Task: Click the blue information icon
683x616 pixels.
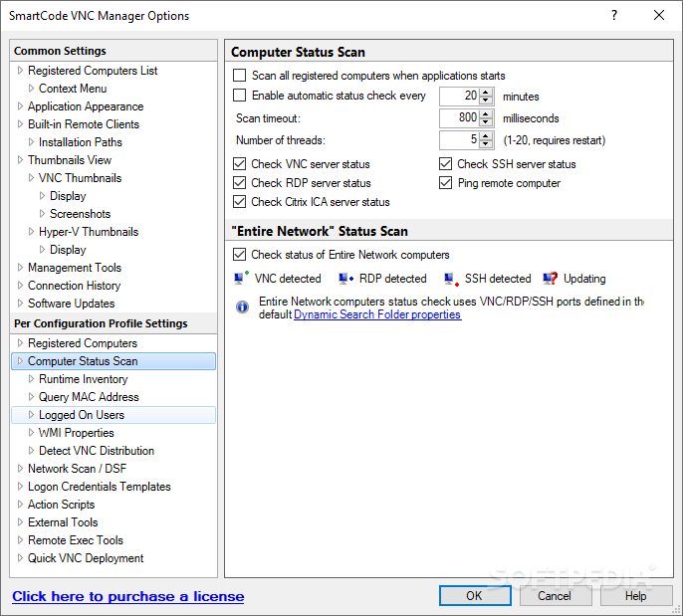Action: click(x=242, y=307)
